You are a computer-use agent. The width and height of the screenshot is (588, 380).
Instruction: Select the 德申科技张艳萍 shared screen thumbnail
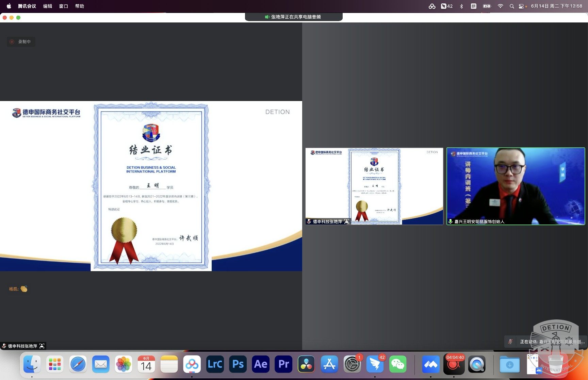pyautogui.click(x=374, y=186)
